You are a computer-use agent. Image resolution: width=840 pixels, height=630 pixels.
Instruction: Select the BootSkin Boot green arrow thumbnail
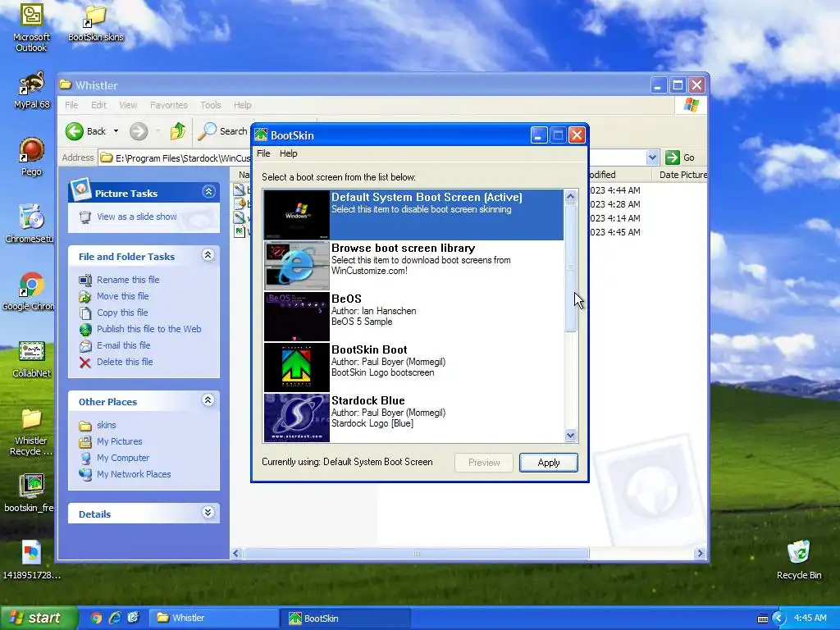(x=297, y=367)
